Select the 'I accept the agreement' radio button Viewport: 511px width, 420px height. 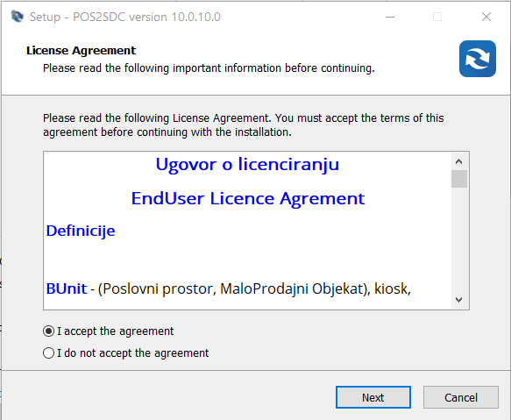pyautogui.click(x=48, y=331)
